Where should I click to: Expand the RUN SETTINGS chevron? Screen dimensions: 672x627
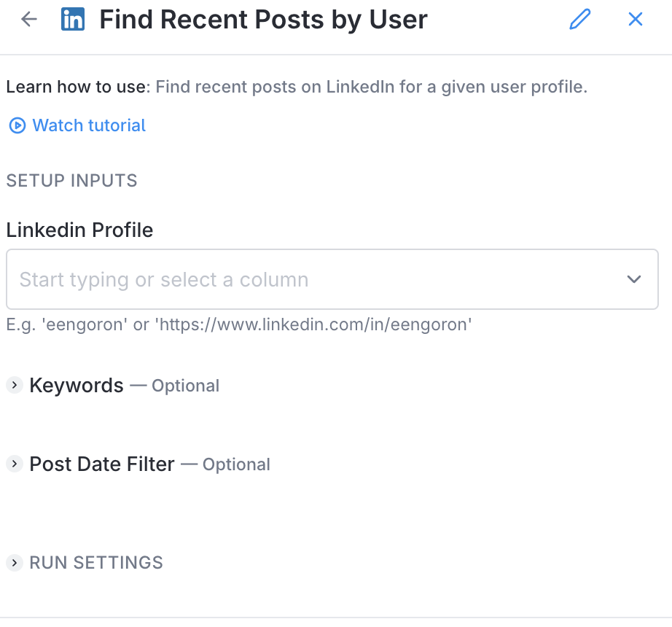[15, 563]
